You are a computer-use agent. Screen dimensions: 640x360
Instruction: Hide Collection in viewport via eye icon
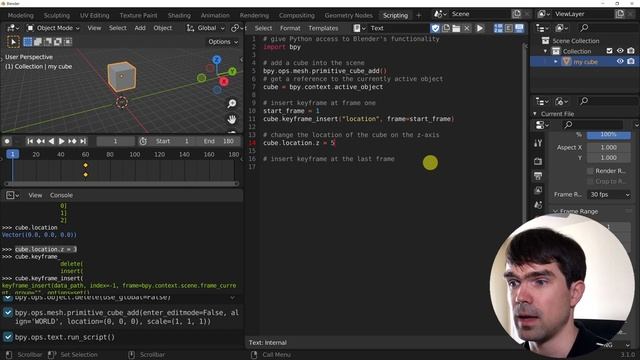click(620, 51)
